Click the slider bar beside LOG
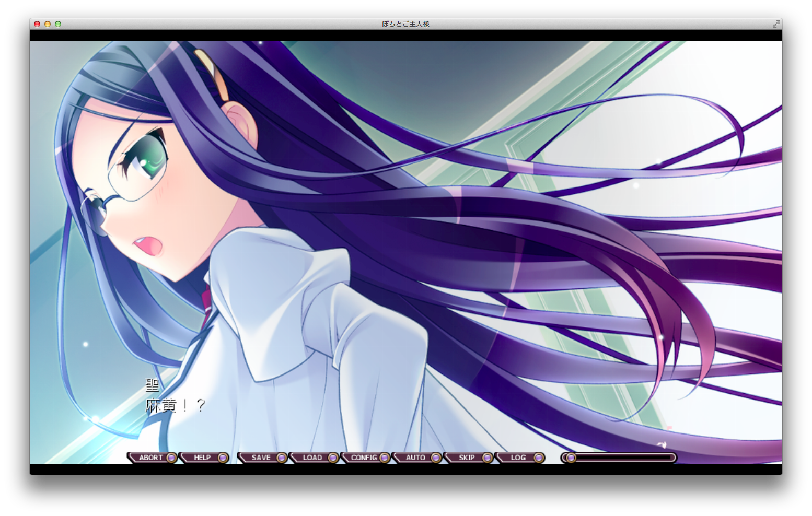 click(619, 458)
